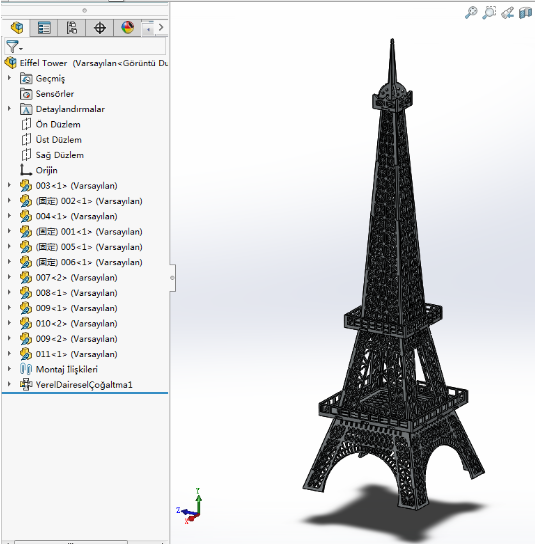535x544 pixels.
Task: Click the Section View icon
Action: (x=525, y=13)
